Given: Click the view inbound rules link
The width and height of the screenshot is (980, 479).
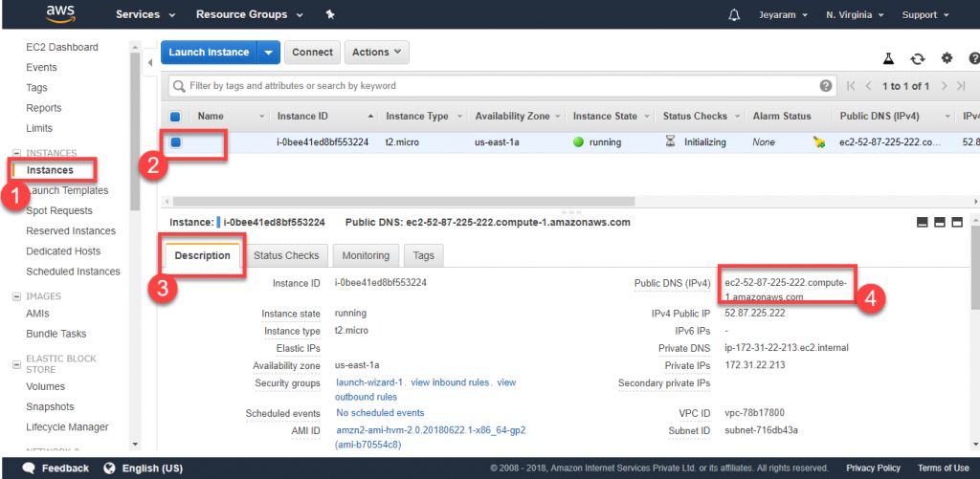Looking at the screenshot, I should tap(450, 382).
